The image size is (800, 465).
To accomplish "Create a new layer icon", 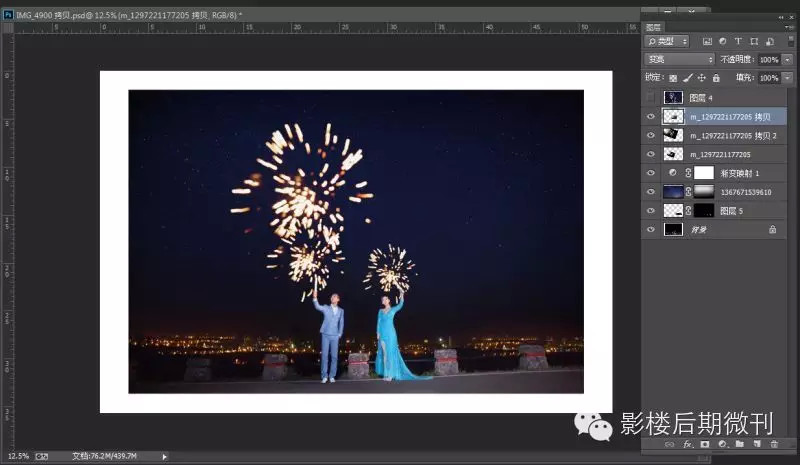I will click(757, 444).
